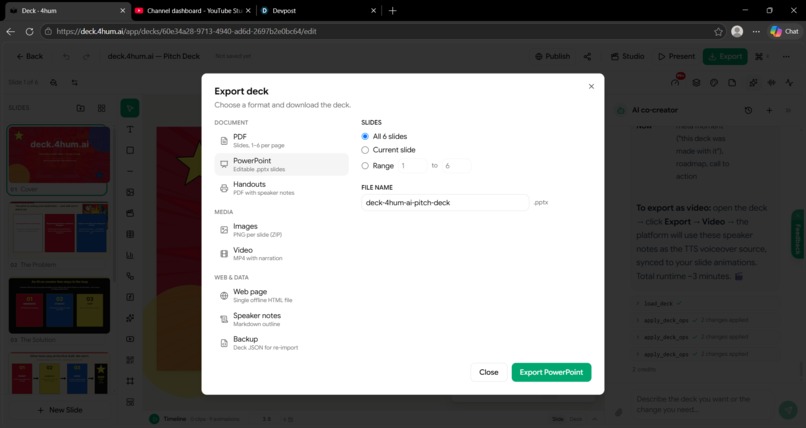Viewport: 806px width, 428px height.
Task: Open the layers panel icon
Action: click(696, 83)
